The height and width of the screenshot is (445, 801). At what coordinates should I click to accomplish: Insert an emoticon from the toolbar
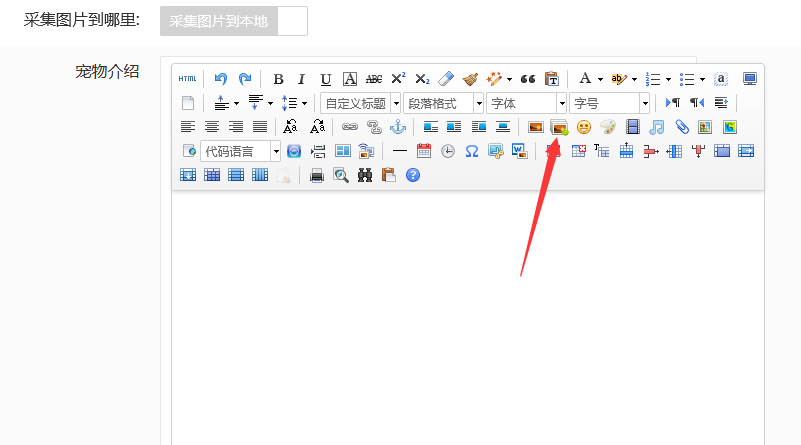pyautogui.click(x=584, y=127)
